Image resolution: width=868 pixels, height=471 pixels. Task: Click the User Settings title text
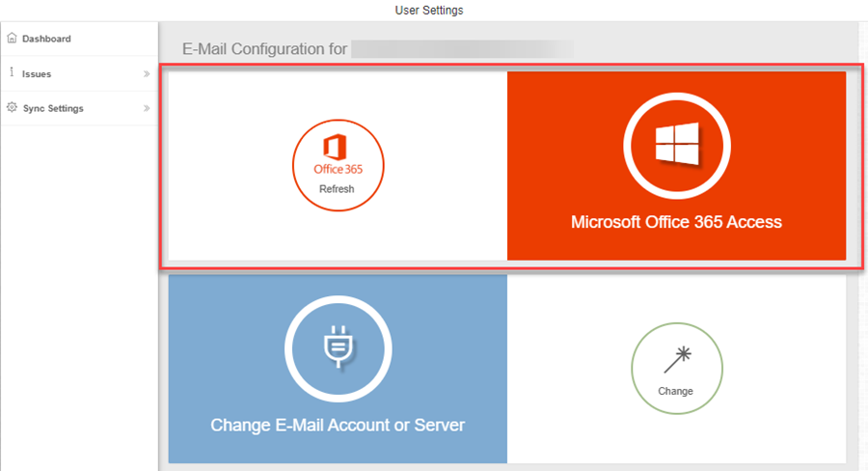[429, 10]
